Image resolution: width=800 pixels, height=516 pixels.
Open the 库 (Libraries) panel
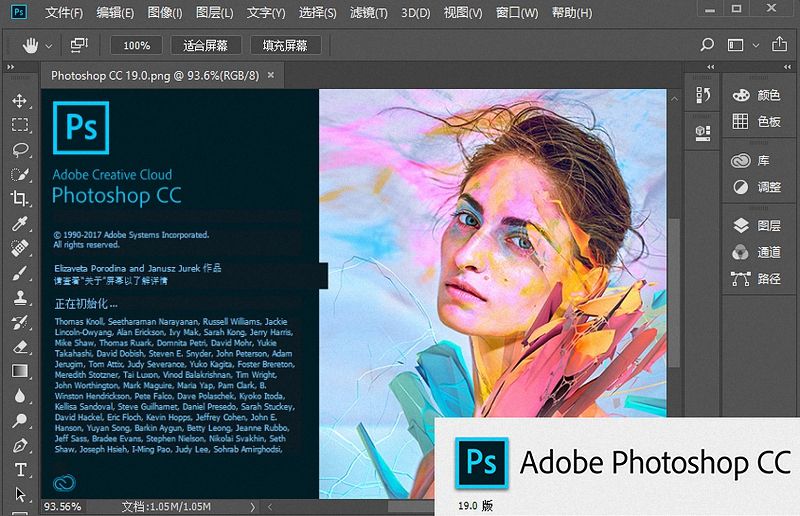tap(750, 161)
